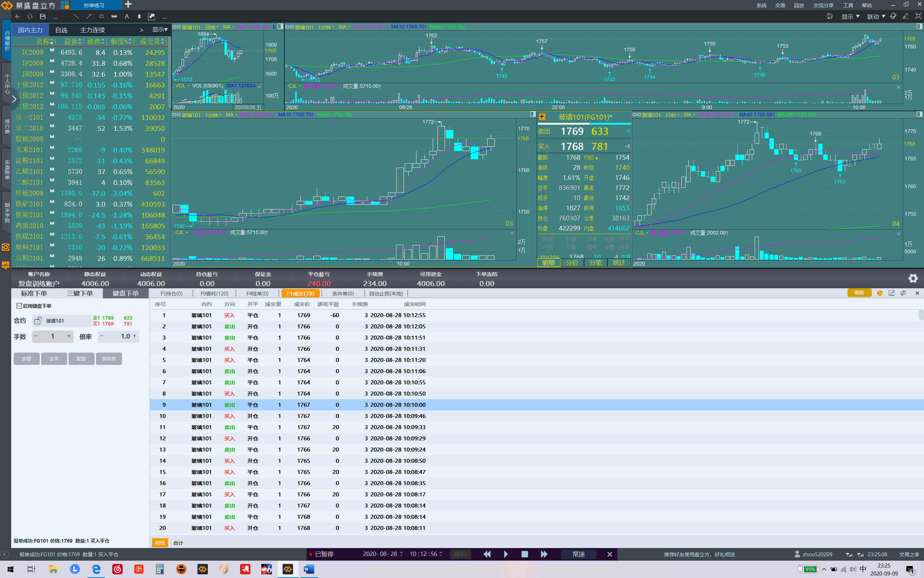924x578 pixels.
Task: Go back with the left arrow toolbar icon
Action: (18, 17)
